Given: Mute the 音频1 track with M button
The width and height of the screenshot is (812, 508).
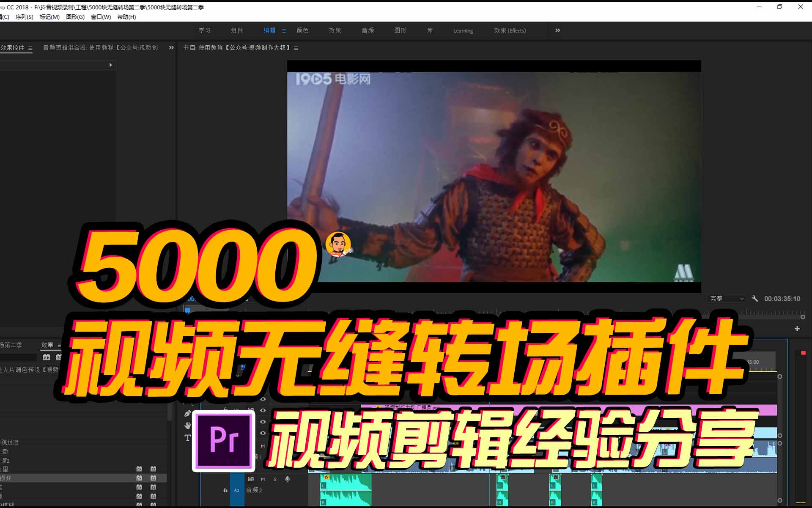Looking at the screenshot, I should tap(263, 446).
